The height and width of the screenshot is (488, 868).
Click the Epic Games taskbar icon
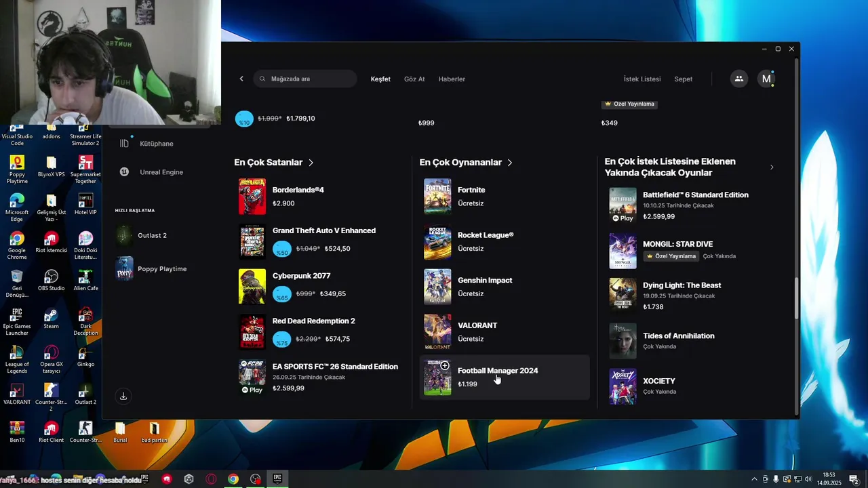tap(277, 479)
